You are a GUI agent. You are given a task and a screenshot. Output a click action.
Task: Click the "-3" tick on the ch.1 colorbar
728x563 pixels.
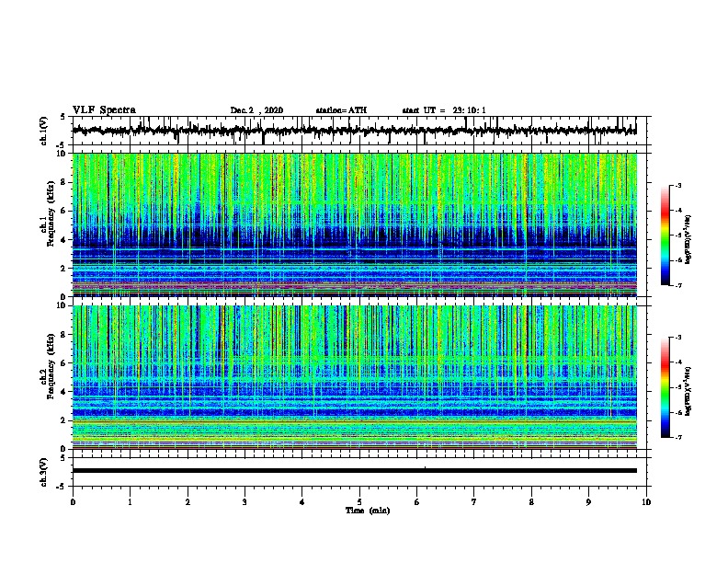coord(678,185)
